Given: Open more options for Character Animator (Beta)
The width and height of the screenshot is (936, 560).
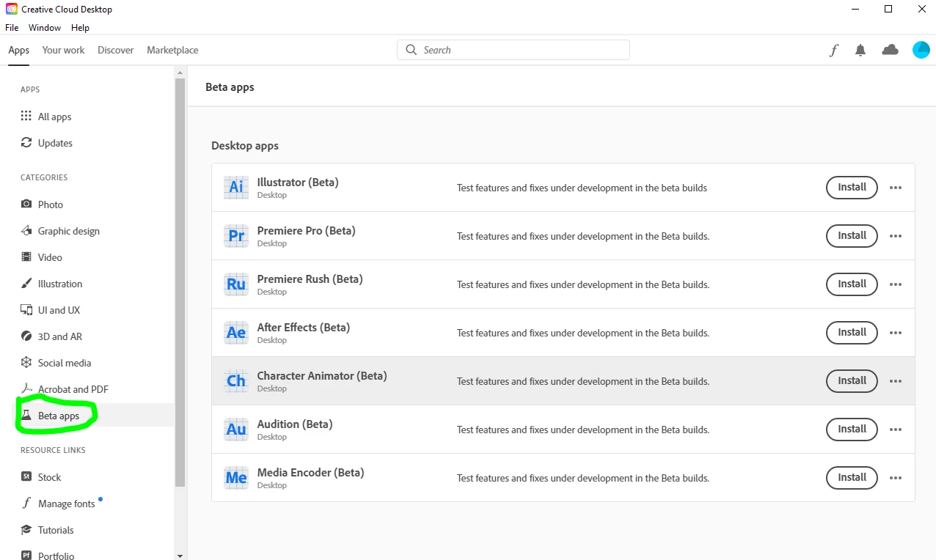Looking at the screenshot, I should 896,381.
